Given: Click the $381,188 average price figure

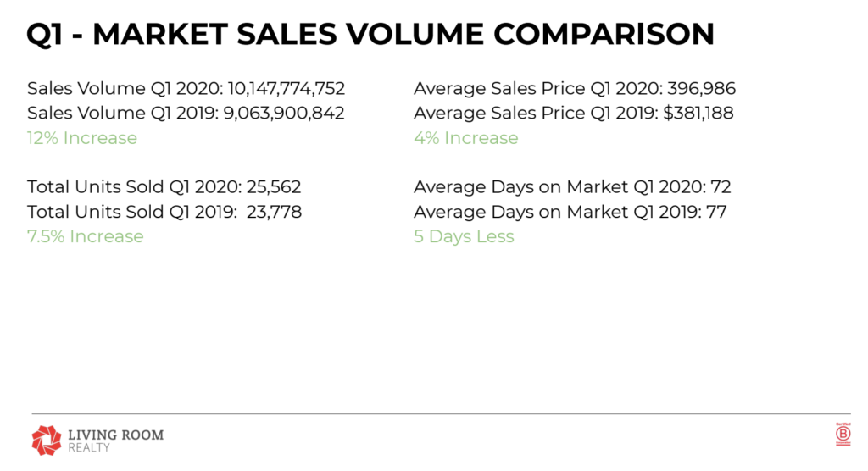Looking at the screenshot, I should point(698,113).
